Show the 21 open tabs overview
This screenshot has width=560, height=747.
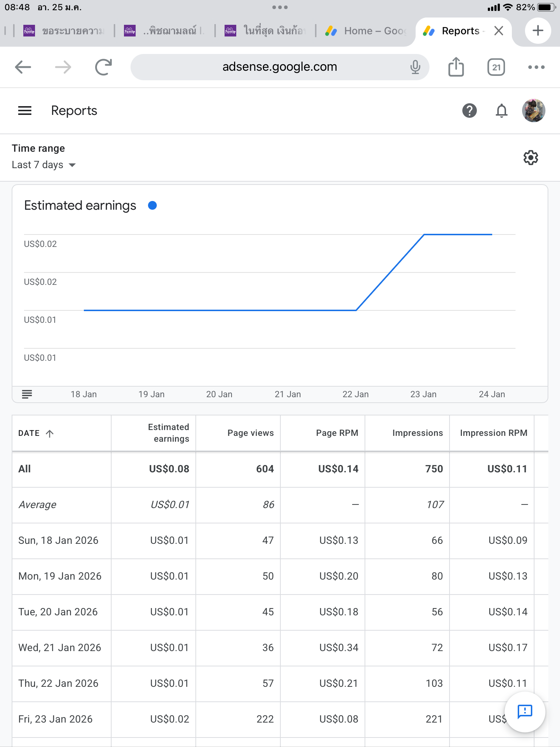tap(496, 67)
